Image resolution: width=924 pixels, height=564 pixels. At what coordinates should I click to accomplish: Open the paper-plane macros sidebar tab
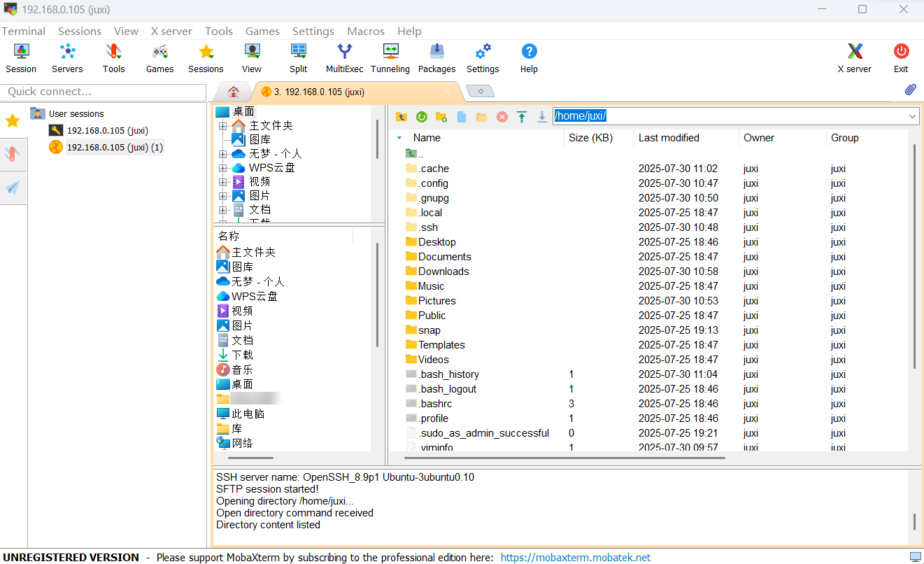tap(13, 188)
